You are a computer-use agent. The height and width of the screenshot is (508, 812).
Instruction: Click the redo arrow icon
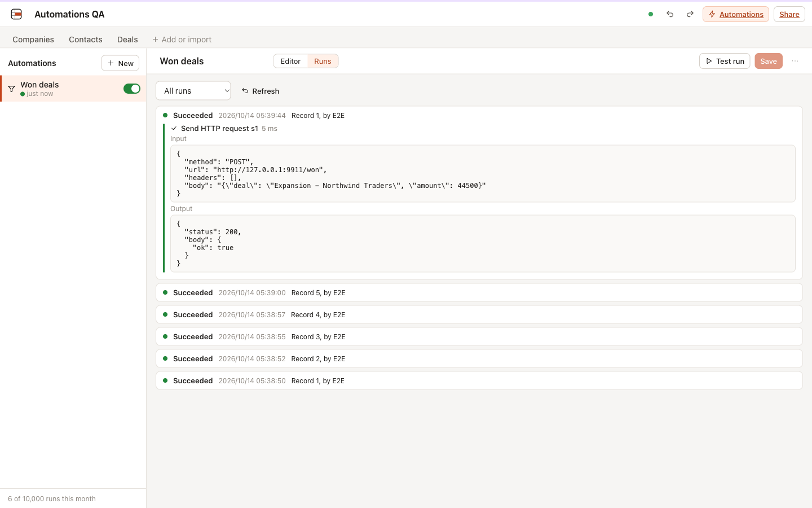(690, 14)
